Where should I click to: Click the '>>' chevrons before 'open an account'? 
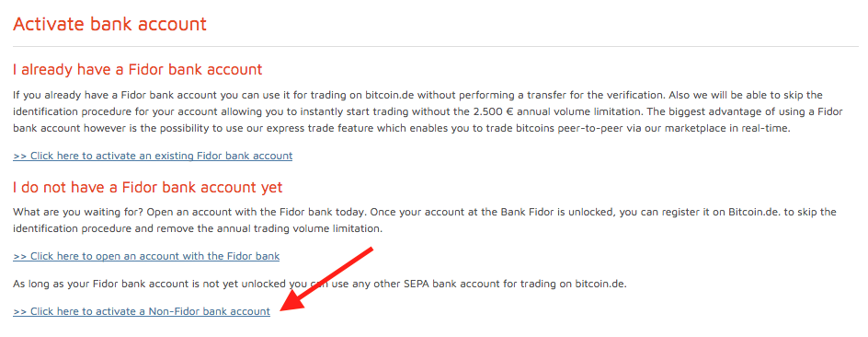[x=20, y=256]
